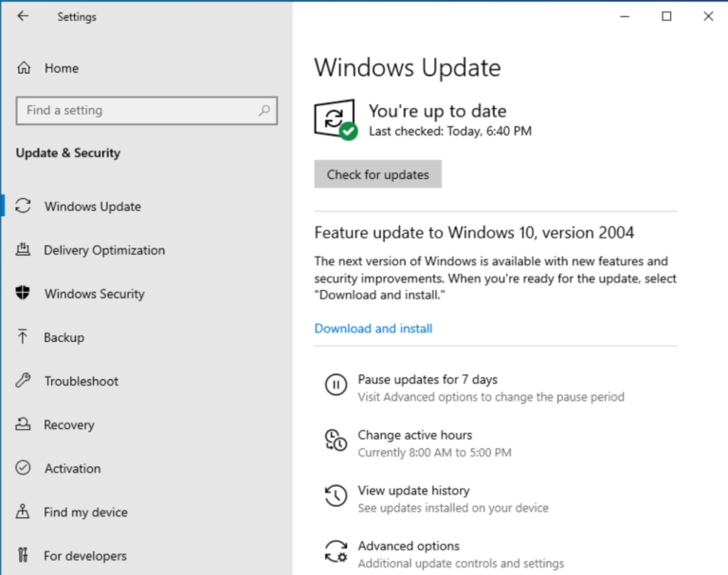
Task: Open View update history
Action: tap(413, 491)
